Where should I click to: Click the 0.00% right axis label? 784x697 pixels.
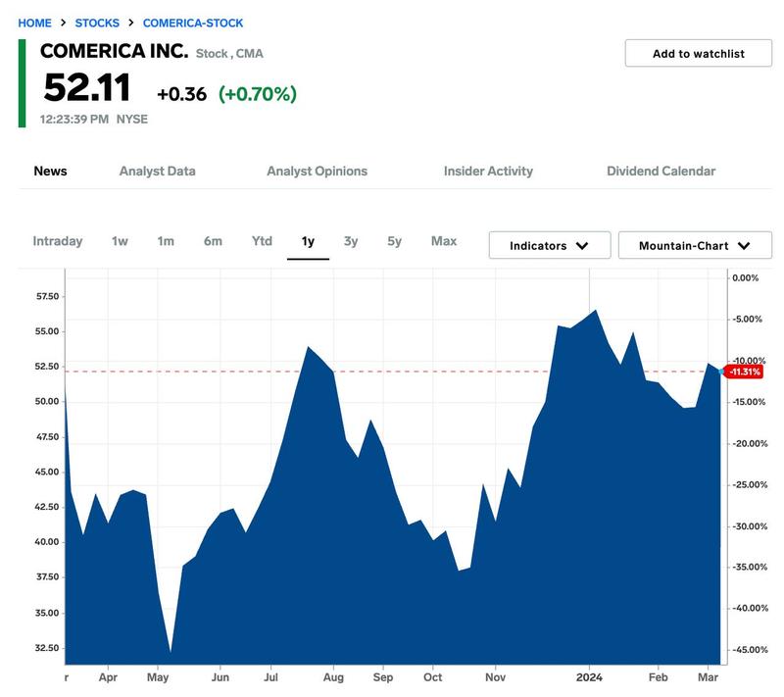point(745,278)
